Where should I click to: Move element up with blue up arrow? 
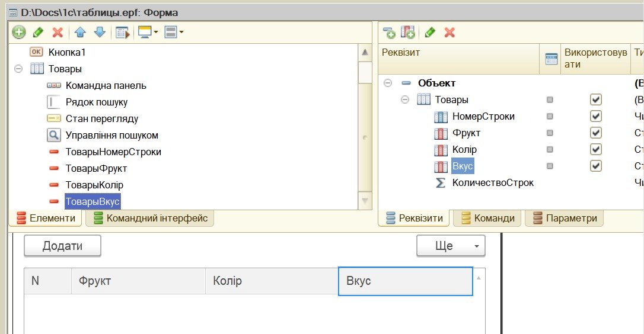81,32
